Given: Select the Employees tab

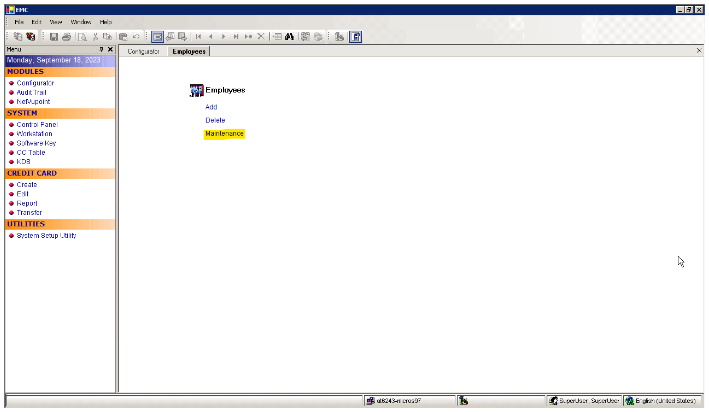Looking at the screenshot, I should (x=189, y=52).
